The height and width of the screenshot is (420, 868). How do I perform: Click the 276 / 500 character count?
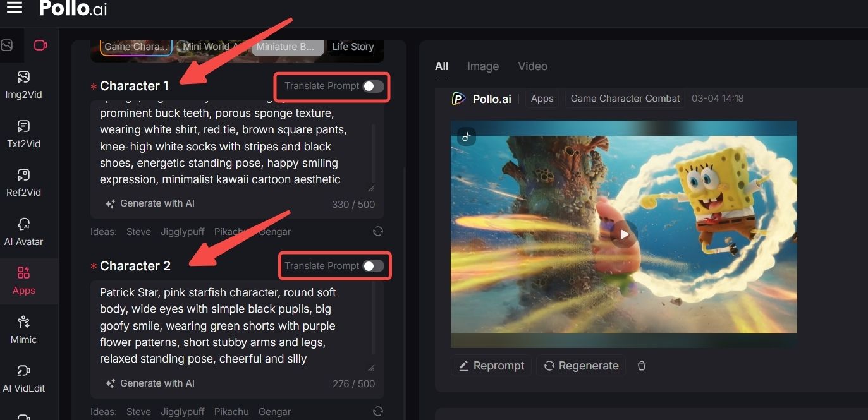coord(353,384)
